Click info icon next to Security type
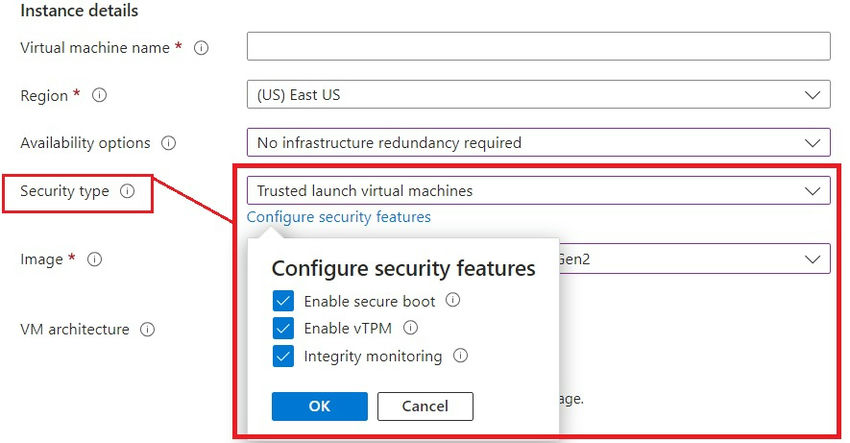Screen dimensions: 850x443 127,191
